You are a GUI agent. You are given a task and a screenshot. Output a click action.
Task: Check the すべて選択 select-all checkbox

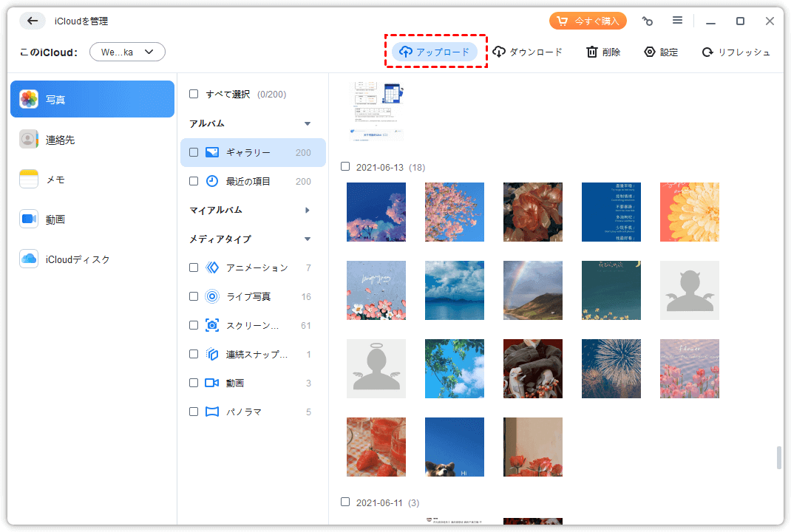(x=194, y=94)
